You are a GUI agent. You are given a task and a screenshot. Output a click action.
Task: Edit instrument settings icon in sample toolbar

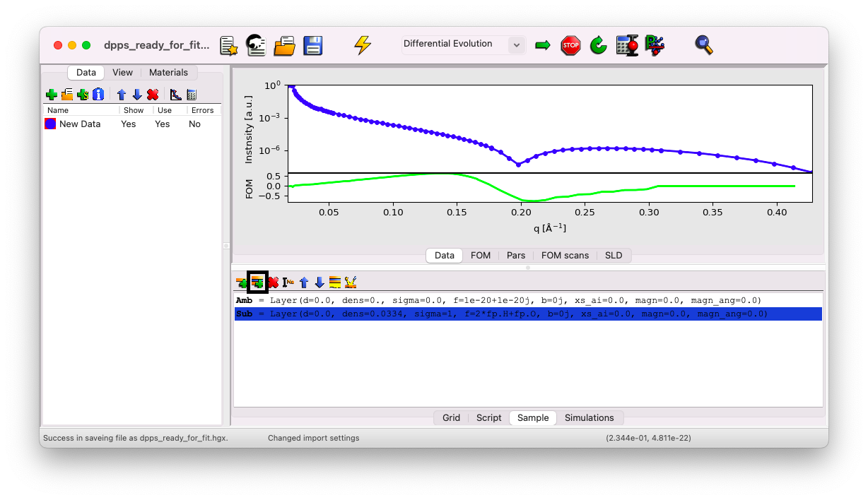[351, 282]
